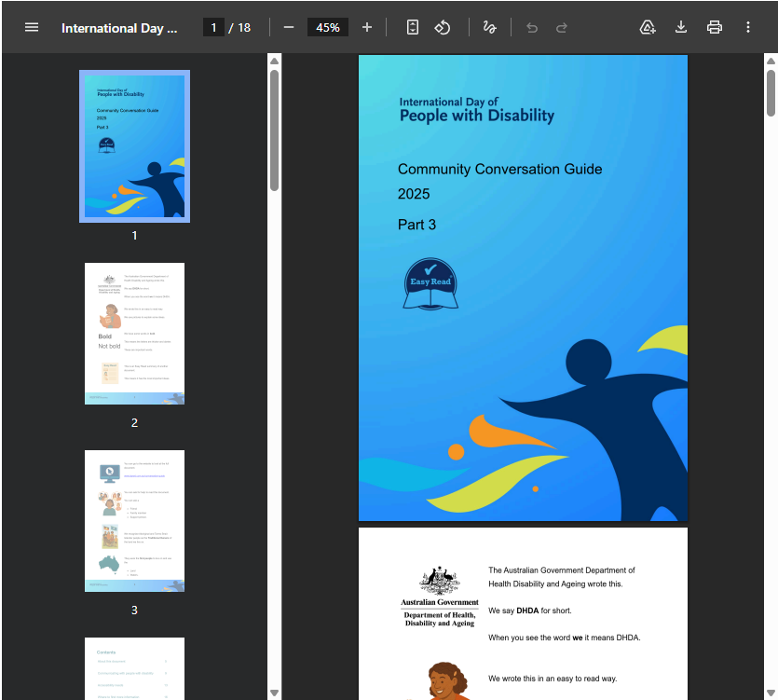
Task: Zoom in with the plus icon
Action: [367, 27]
